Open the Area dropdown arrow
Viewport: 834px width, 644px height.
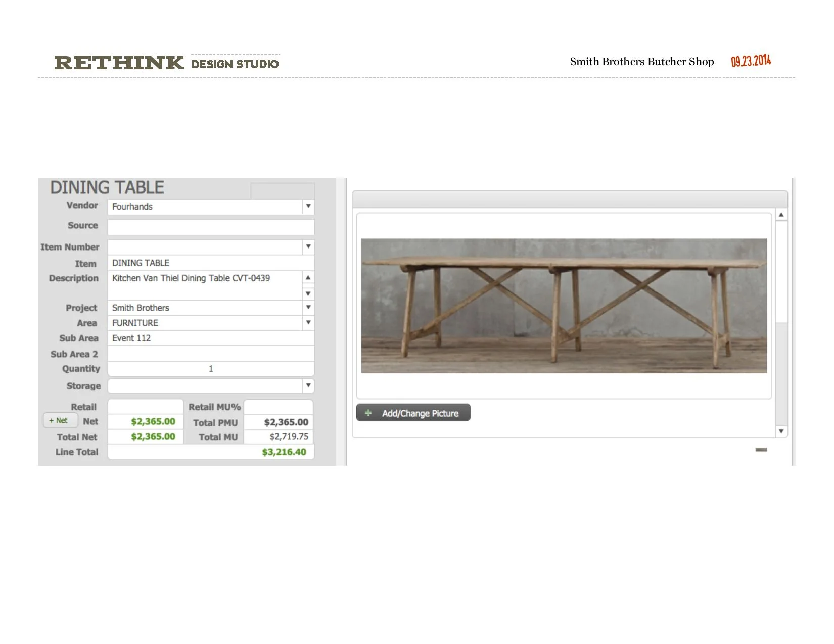(308, 322)
